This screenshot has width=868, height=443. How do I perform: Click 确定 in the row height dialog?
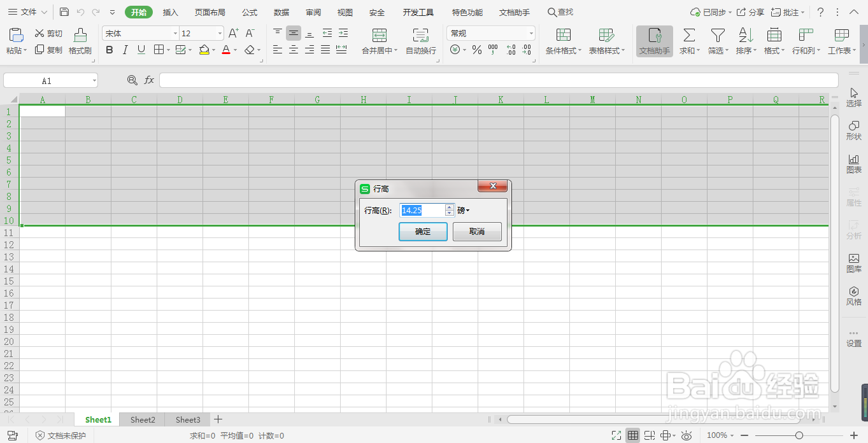(x=423, y=232)
